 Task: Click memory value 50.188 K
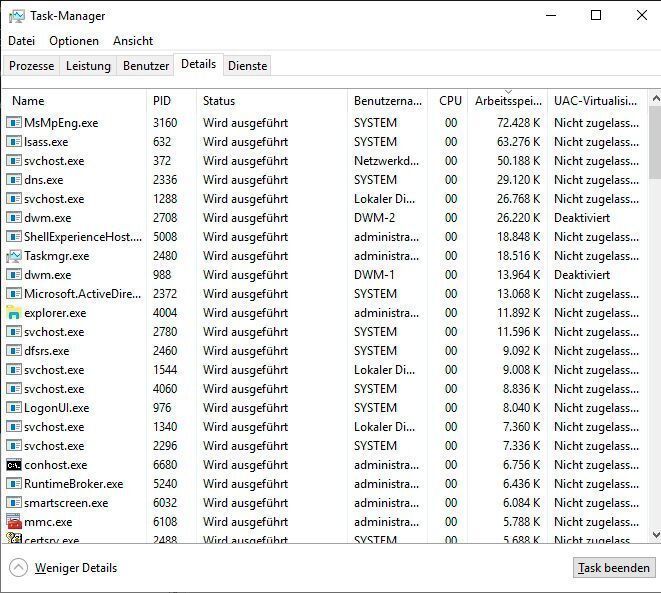click(518, 161)
